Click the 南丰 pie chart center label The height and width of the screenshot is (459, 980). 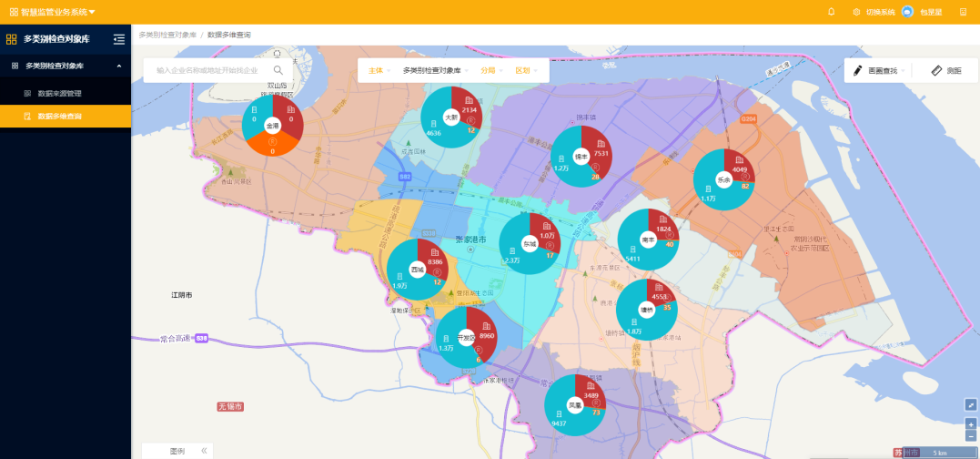tap(648, 240)
